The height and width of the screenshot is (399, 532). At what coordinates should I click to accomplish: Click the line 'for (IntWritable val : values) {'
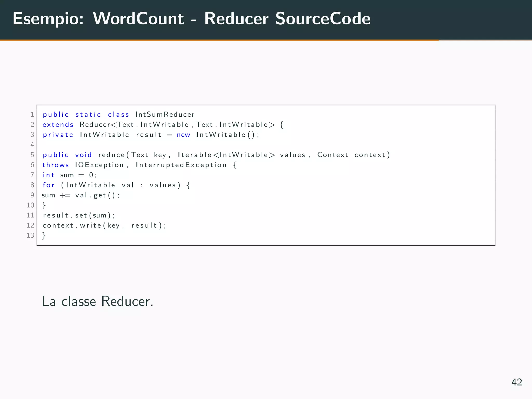(x=116, y=185)
